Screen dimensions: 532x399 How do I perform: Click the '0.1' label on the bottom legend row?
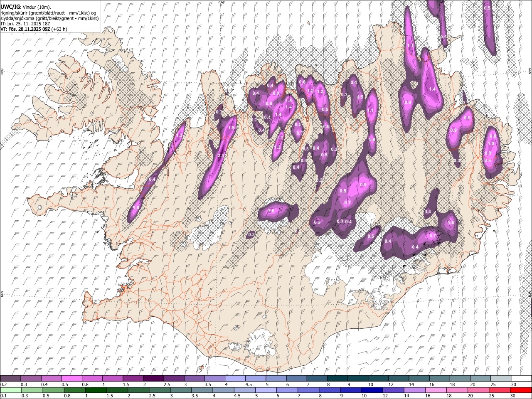3,396
